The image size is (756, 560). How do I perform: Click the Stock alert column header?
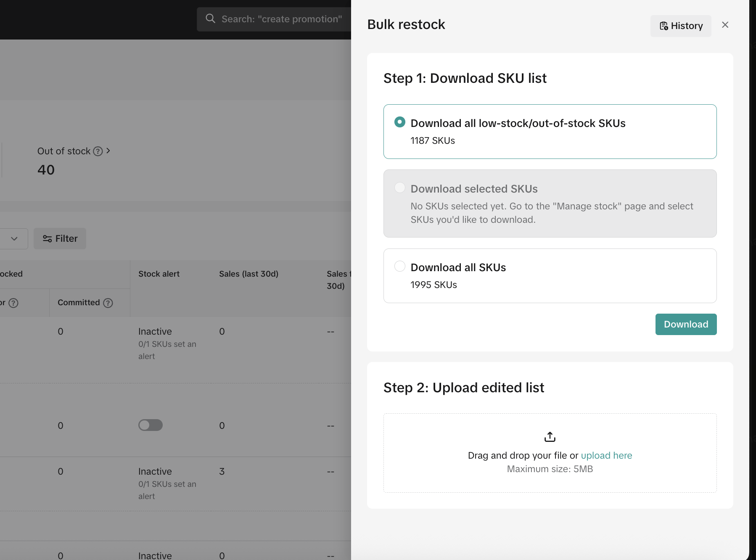pyautogui.click(x=159, y=274)
